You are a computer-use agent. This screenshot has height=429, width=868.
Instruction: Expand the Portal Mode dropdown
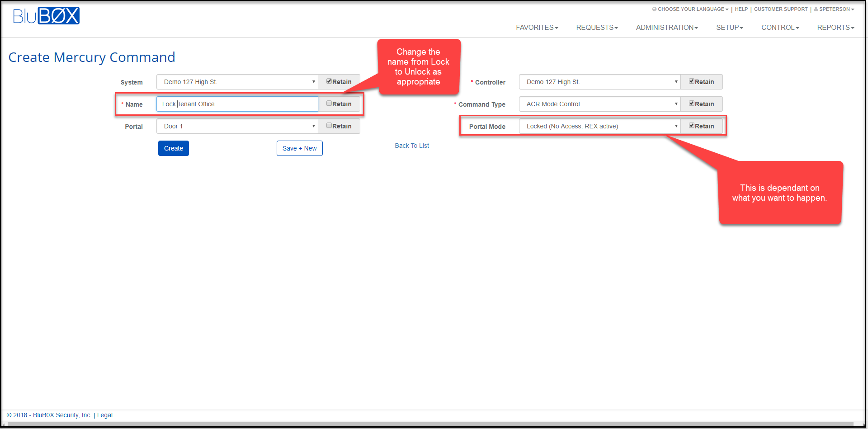pos(600,126)
